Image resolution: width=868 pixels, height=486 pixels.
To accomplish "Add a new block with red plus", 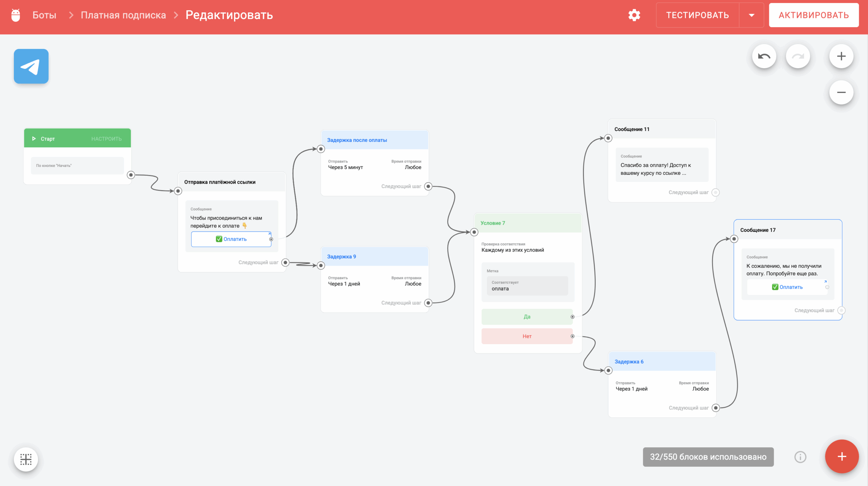I will (x=842, y=456).
